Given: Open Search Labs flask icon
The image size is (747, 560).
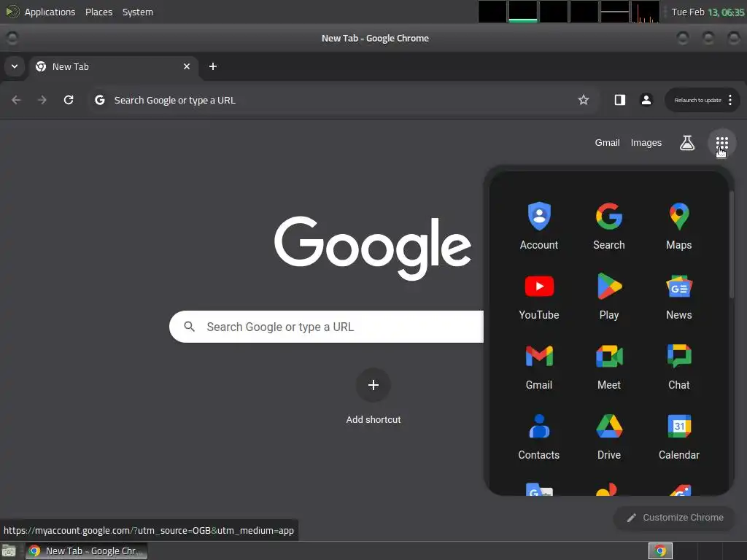Looking at the screenshot, I should 686,143.
